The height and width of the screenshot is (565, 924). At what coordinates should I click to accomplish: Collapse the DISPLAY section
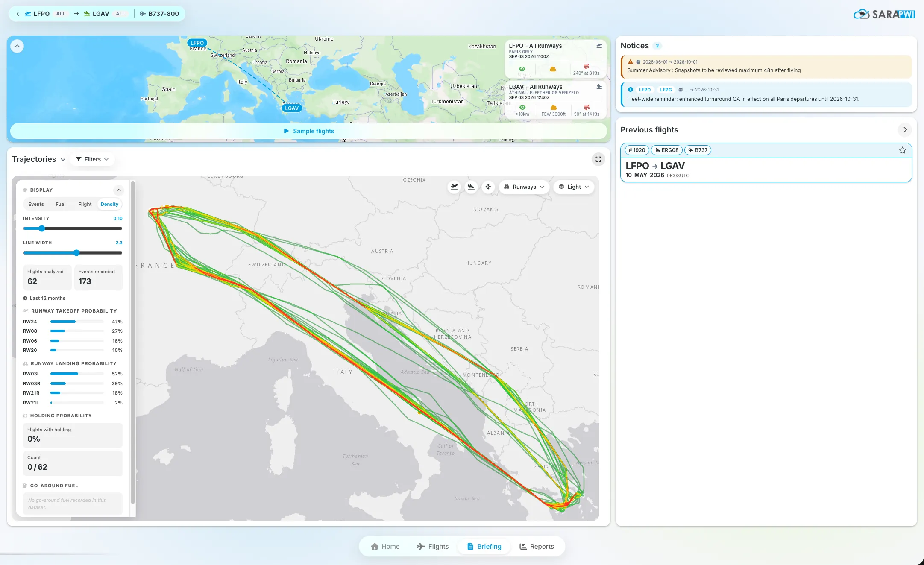(x=119, y=190)
